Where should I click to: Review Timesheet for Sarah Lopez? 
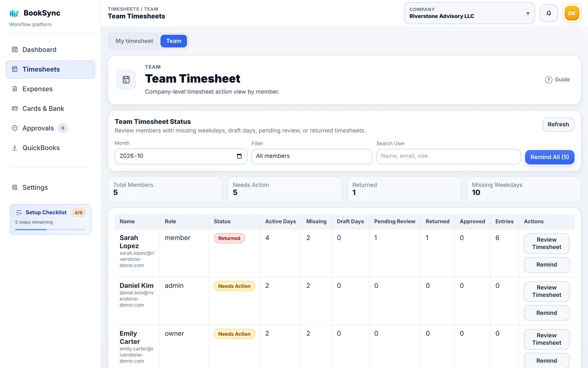pos(547,243)
